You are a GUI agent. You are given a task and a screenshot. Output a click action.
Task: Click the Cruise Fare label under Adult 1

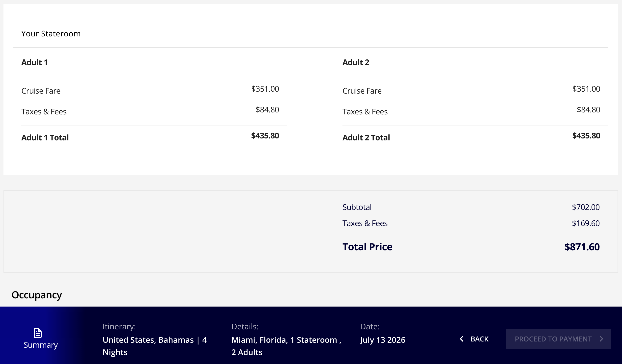pos(41,91)
